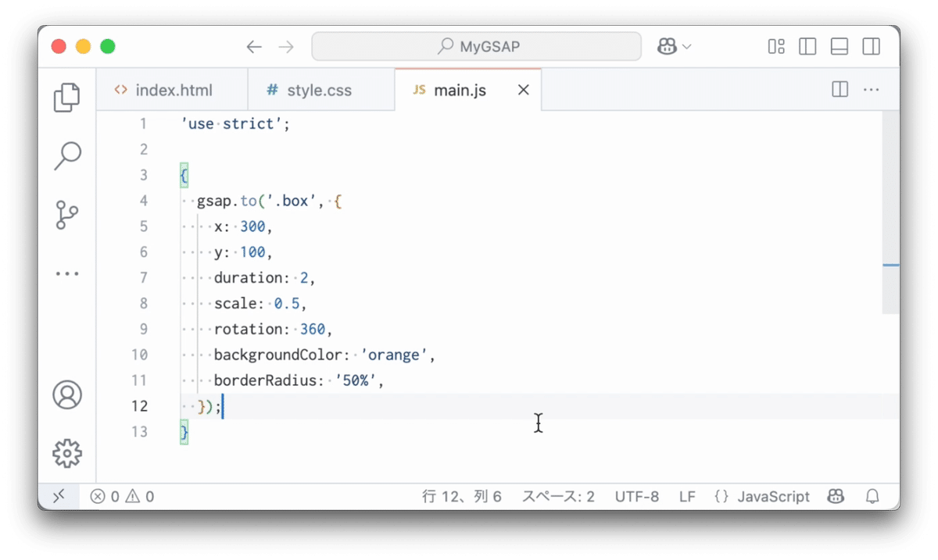Expand the Copilot chevron next to the search bar
This screenshot has width=938, height=560.
click(685, 46)
